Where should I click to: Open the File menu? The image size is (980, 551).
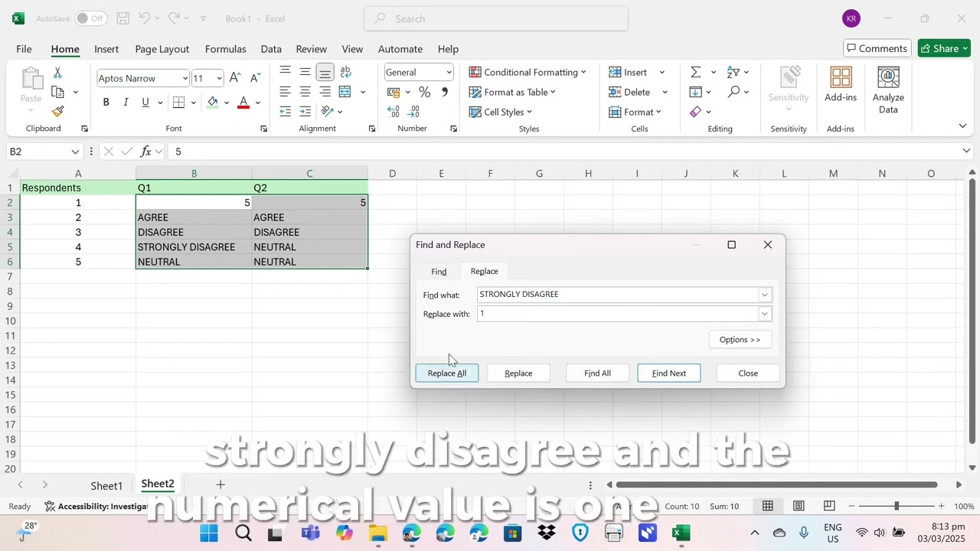(x=24, y=49)
